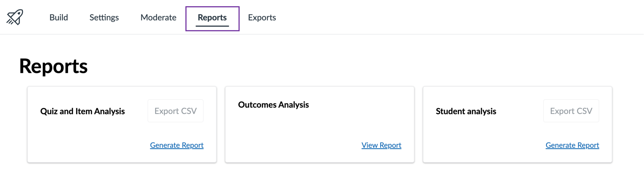The height and width of the screenshot is (186, 644).
Task: Export CSV for Student analysis
Action: [x=571, y=111]
